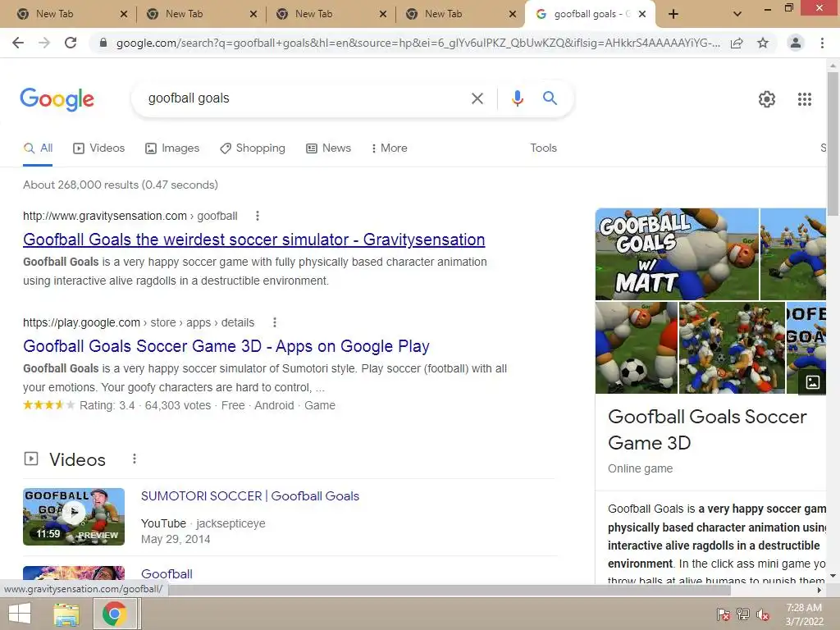The height and width of the screenshot is (630, 840).
Task: Reload the current page
Action: tap(71, 43)
